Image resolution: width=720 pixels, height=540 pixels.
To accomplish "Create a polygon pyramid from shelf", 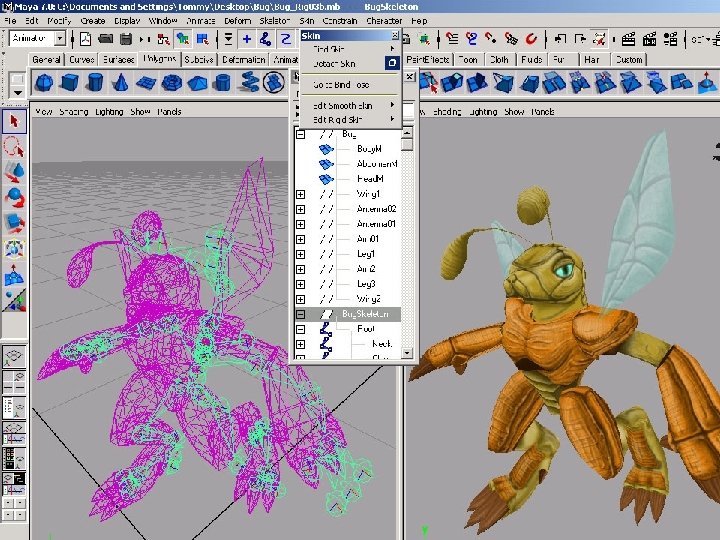I will [x=197, y=84].
